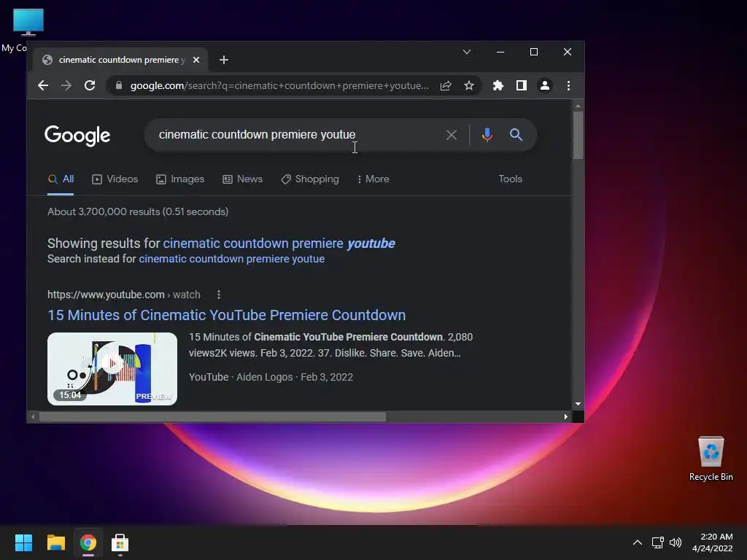Open corrected query link ending in youtube
The height and width of the screenshot is (560, 747).
(x=279, y=244)
